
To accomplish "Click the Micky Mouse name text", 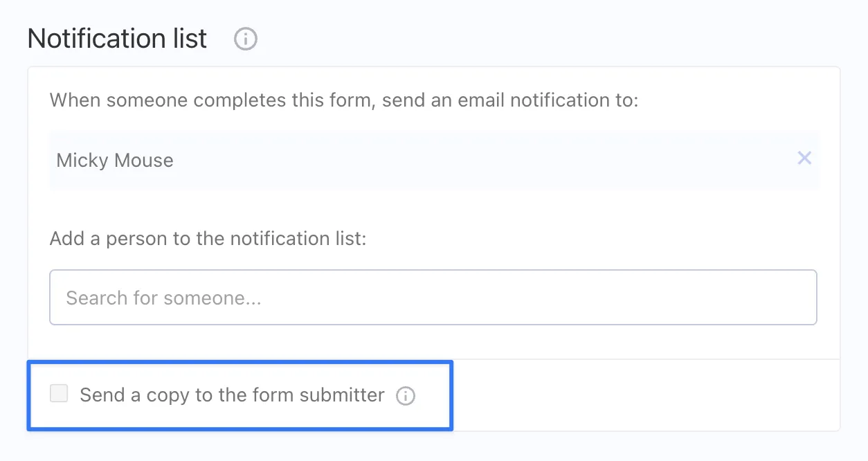I will click(115, 161).
